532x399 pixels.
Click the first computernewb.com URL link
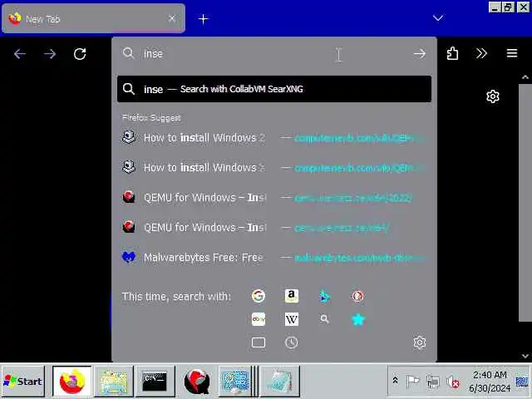360,138
